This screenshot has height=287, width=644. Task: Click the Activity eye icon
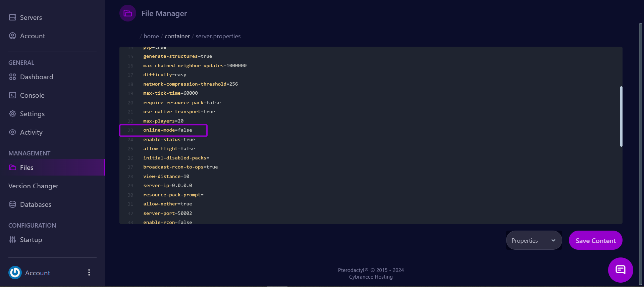pyautogui.click(x=12, y=132)
